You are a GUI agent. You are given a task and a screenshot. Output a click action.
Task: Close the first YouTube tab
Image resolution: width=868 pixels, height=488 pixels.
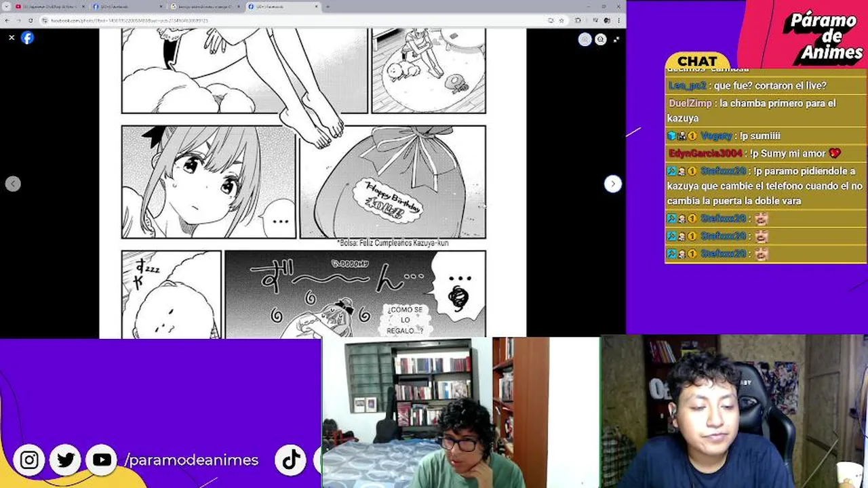point(83,7)
